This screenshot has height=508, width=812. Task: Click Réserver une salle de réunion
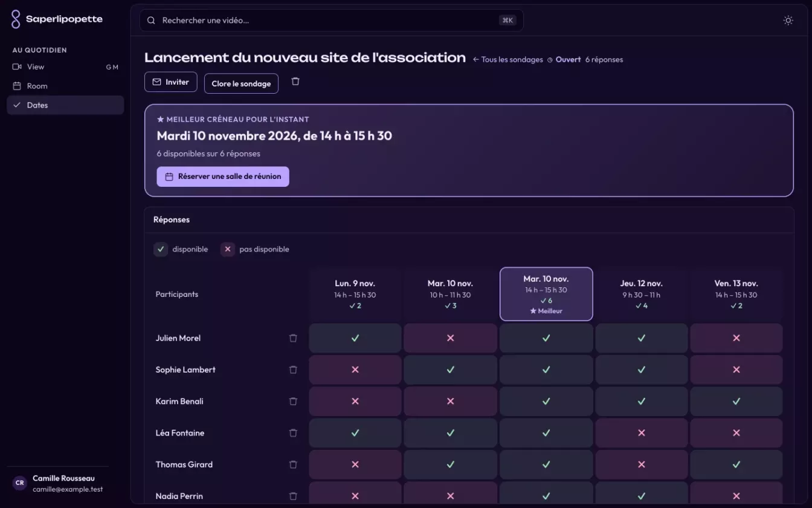(x=223, y=177)
